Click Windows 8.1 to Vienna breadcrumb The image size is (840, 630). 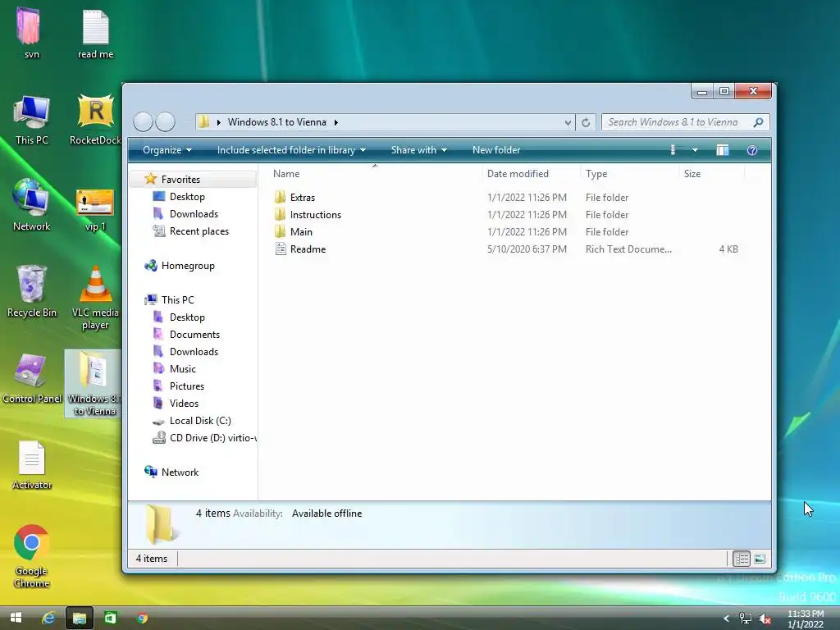pos(277,122)
